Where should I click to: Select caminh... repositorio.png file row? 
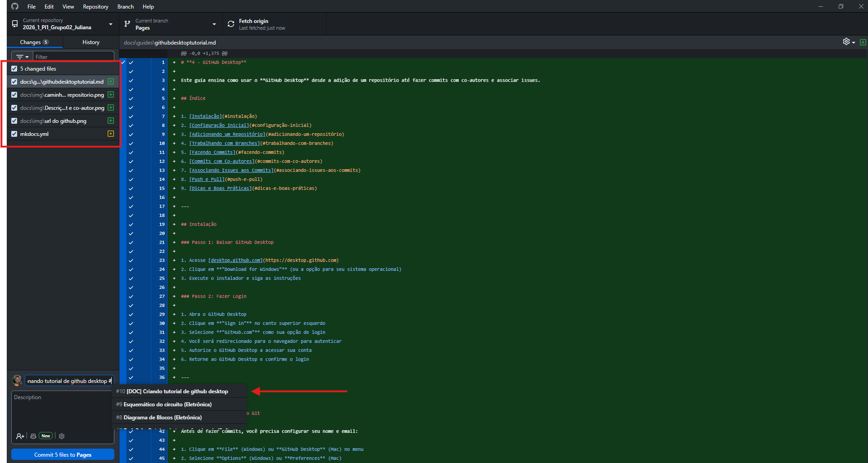point(63,95)
